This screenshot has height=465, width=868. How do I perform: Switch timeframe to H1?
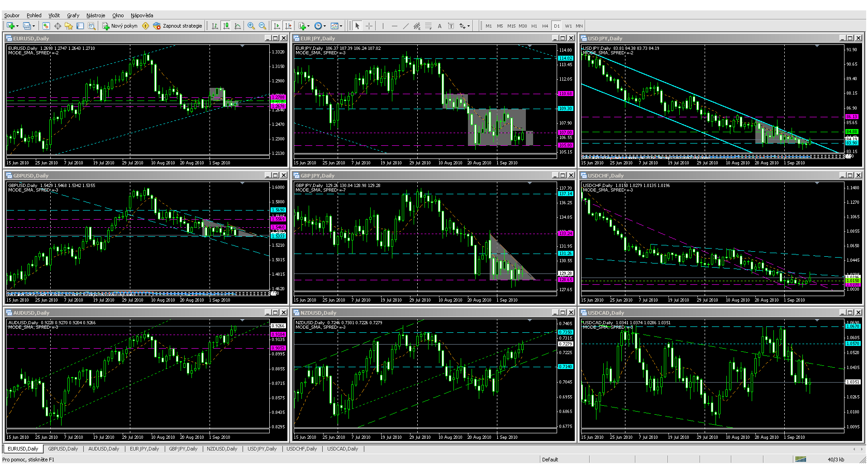(534, 26)
